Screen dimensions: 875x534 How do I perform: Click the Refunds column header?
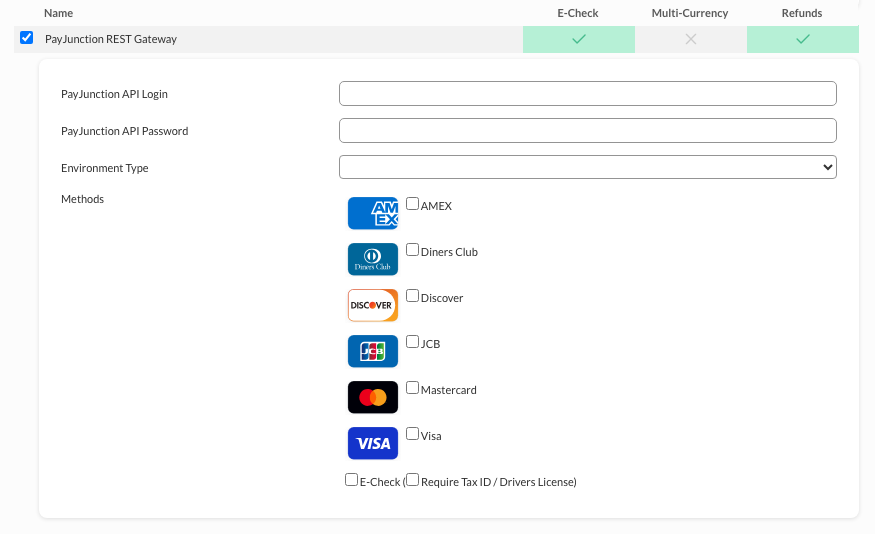[802, 13]
